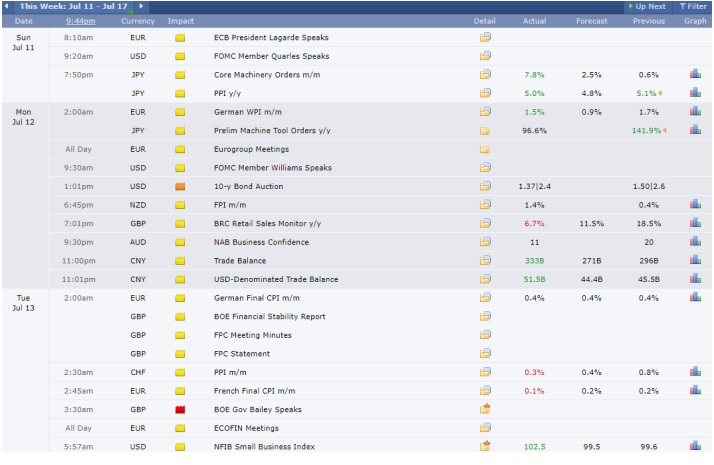Image resolution: width=714 pixels, height=465 pixels.
Task: Select German WPI m/m event
Action: coord(248,112)
